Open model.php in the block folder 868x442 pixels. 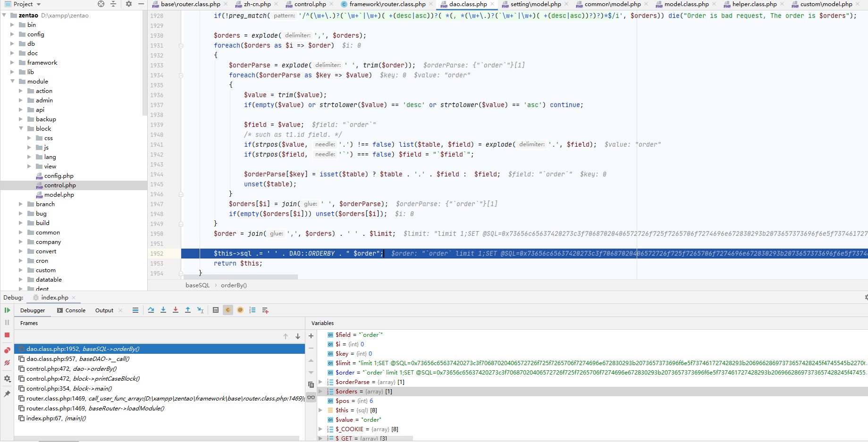(x=59, y=194)
